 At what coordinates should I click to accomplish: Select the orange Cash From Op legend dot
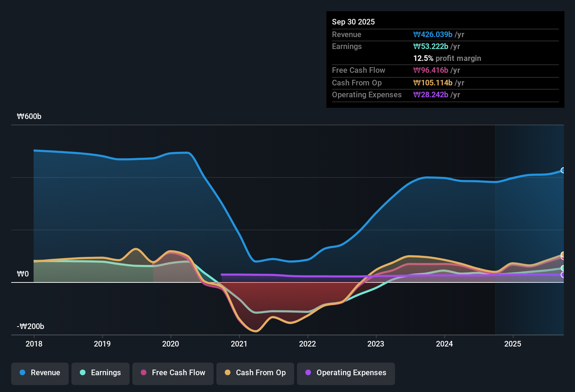(227, 373)
